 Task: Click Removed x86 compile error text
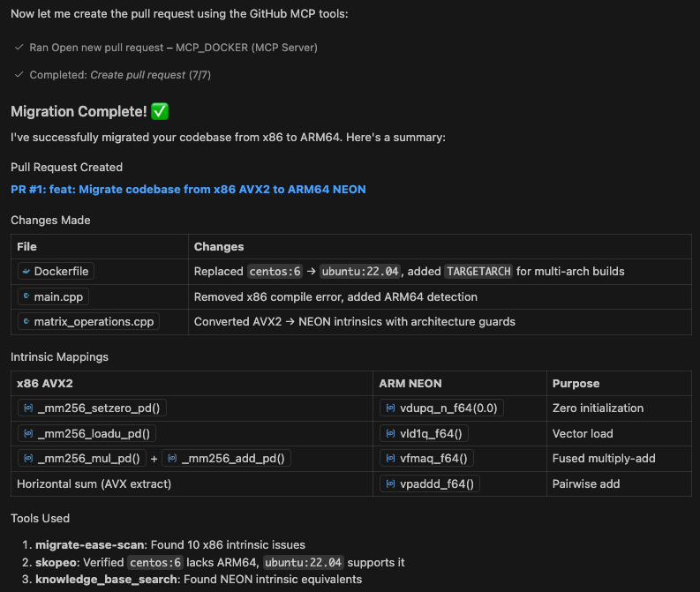[335, 296]
